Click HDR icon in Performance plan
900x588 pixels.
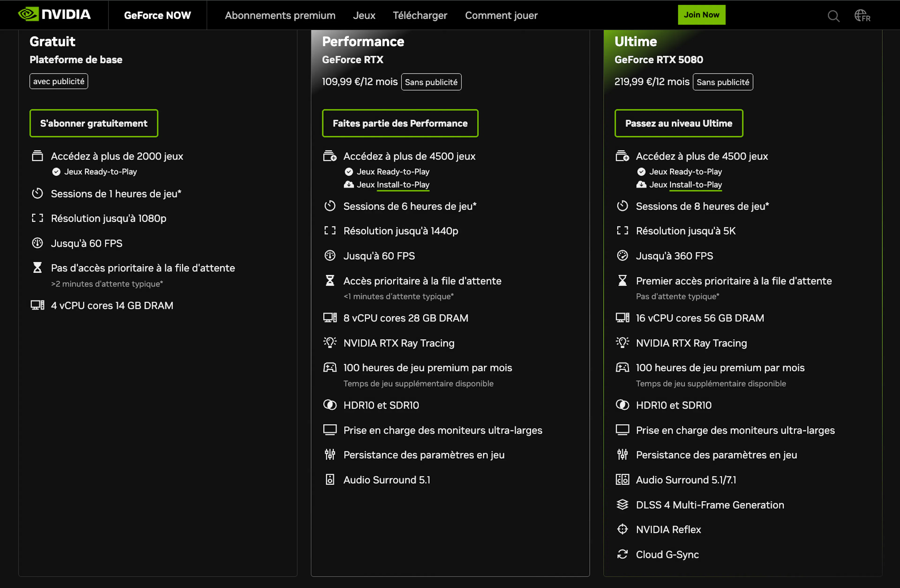[x=330, y=405]
